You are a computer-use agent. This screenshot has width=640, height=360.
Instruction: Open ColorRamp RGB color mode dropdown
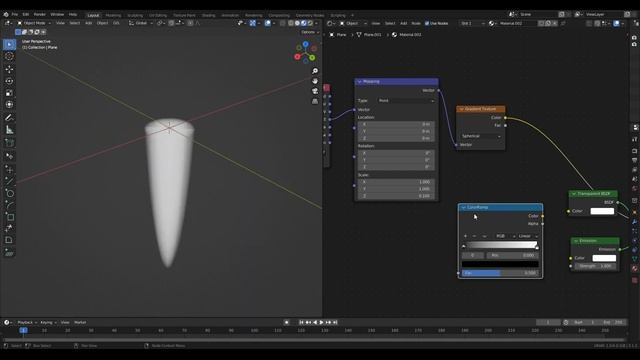(504, 236)
